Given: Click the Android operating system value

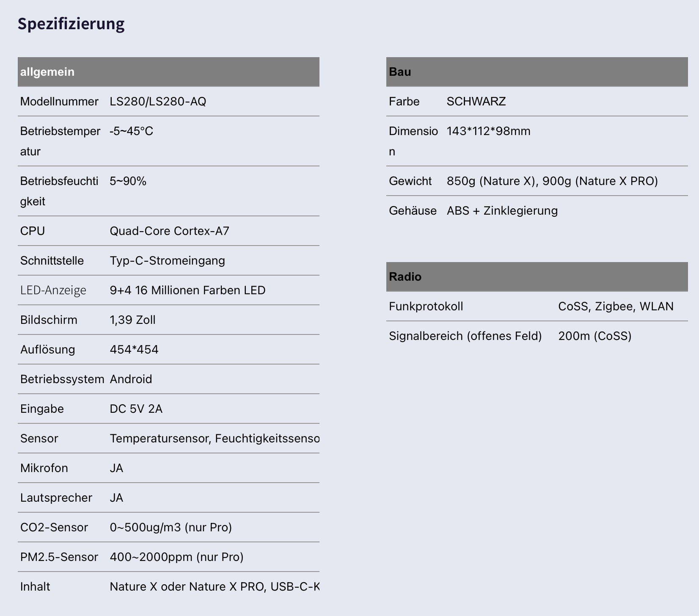Looking at the screenshot, I should pyautogui.click(x=131, y=379).
